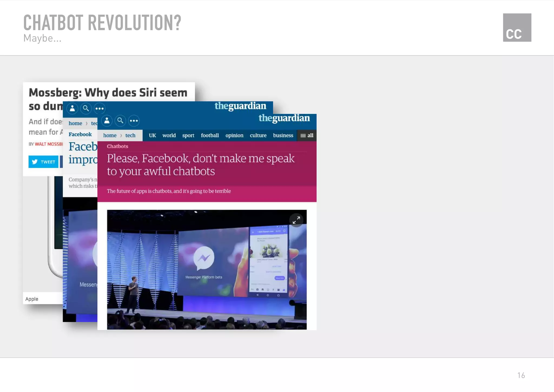The image size is (554, 392).
Task: Select the sport nav item
Action: click(x=188, y=136)
